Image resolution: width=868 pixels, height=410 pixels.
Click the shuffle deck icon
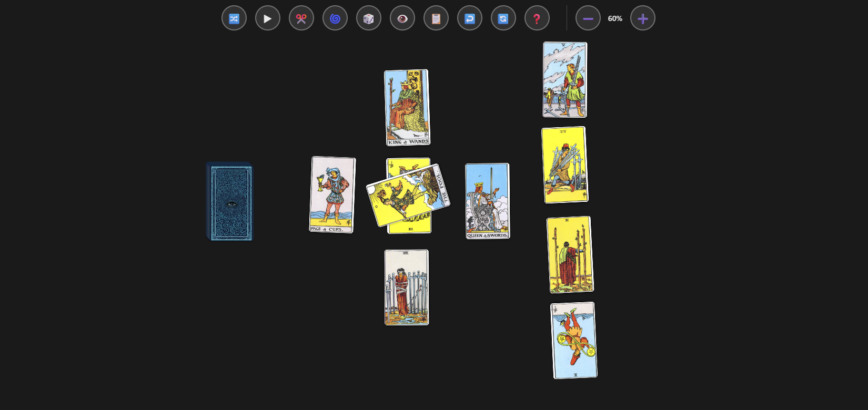[x=234, y=18]
